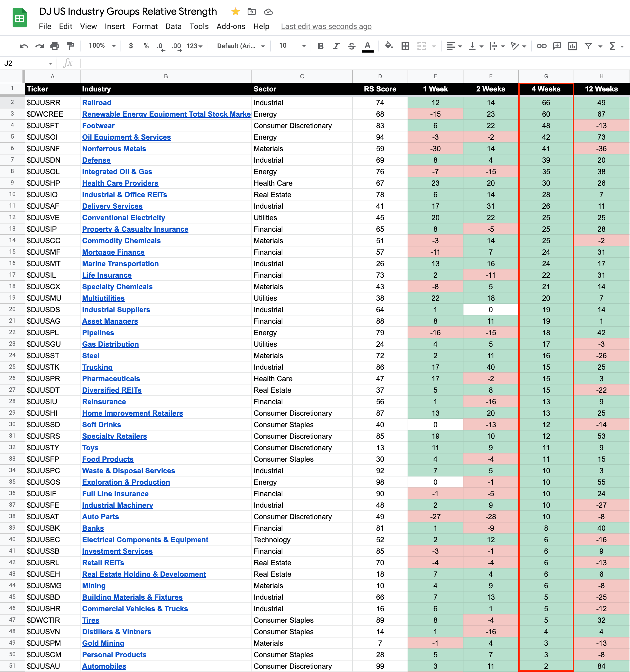
Task: Click the borders icon
Action: (x=405, y=46)
